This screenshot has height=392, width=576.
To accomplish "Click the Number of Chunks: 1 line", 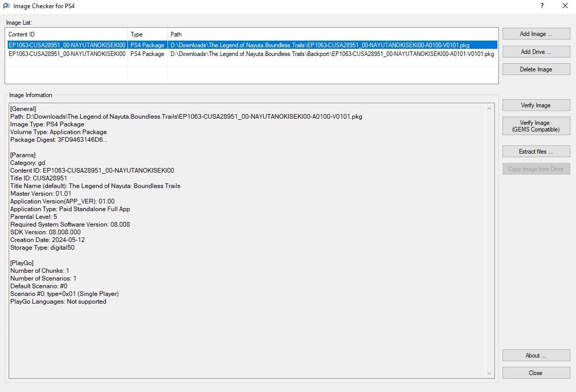I will [40, 271].
